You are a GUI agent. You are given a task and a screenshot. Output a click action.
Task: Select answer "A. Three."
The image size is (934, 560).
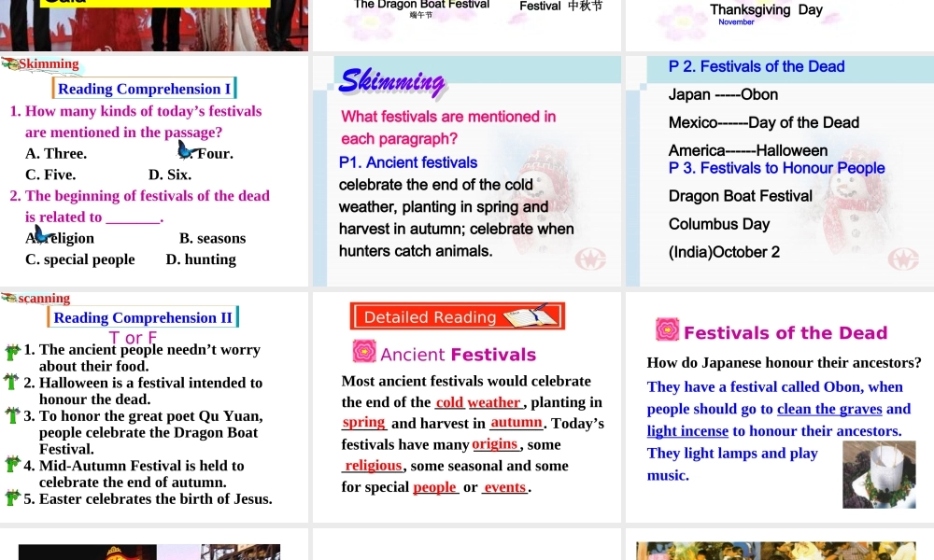[56, 154]
